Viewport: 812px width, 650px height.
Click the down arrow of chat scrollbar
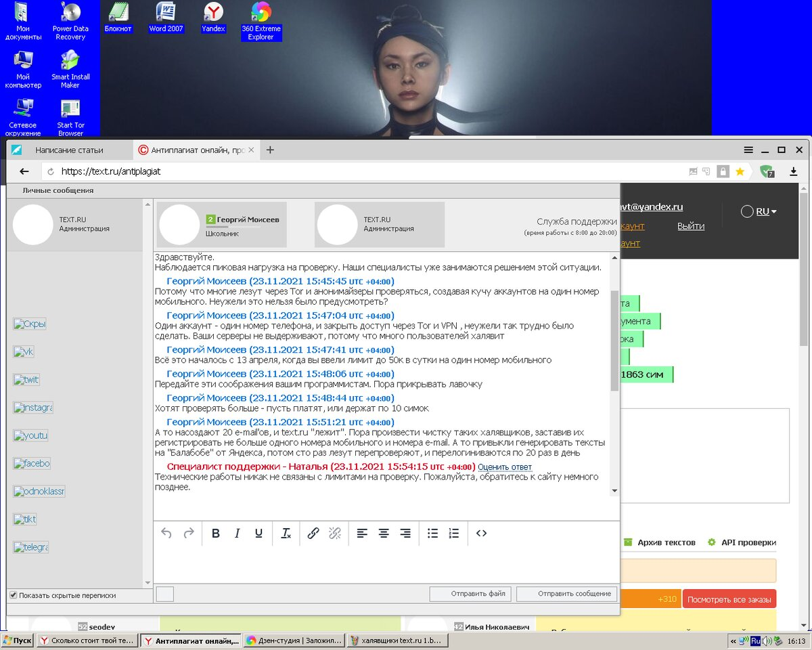(614, 491)
